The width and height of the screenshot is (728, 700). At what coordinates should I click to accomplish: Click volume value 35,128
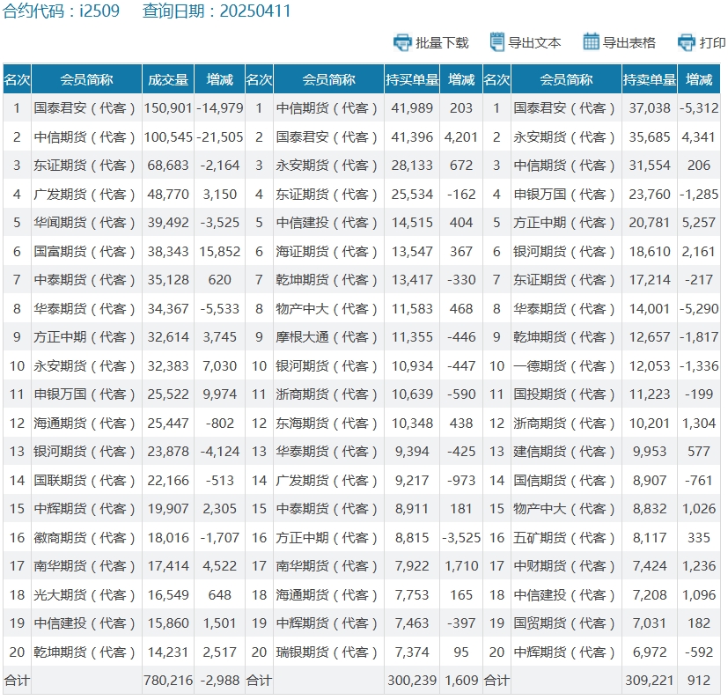coord(168,280)
